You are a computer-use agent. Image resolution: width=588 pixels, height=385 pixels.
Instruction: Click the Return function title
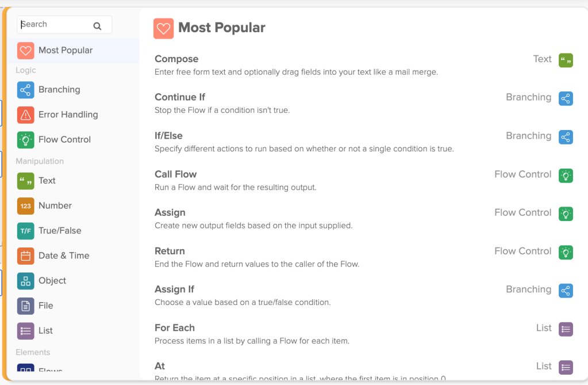[170, 251]
